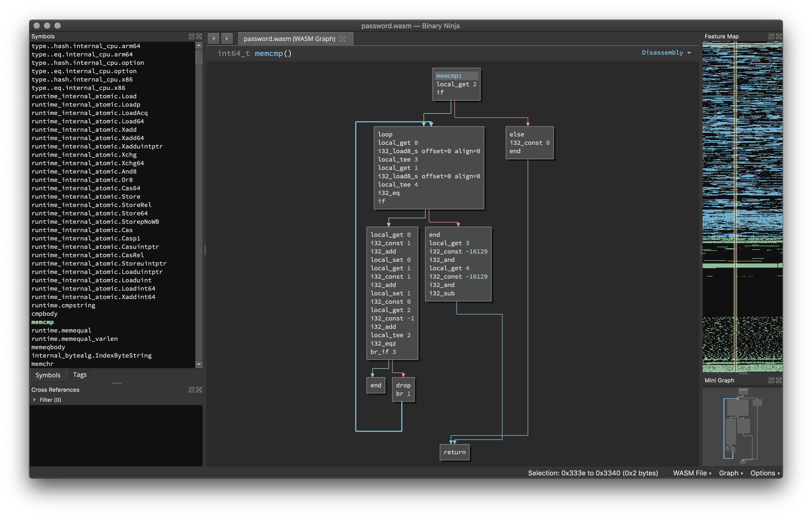Select type..eq.internal_cpu.x86 symbol
812x517 pixels.
tap(78, 88)
